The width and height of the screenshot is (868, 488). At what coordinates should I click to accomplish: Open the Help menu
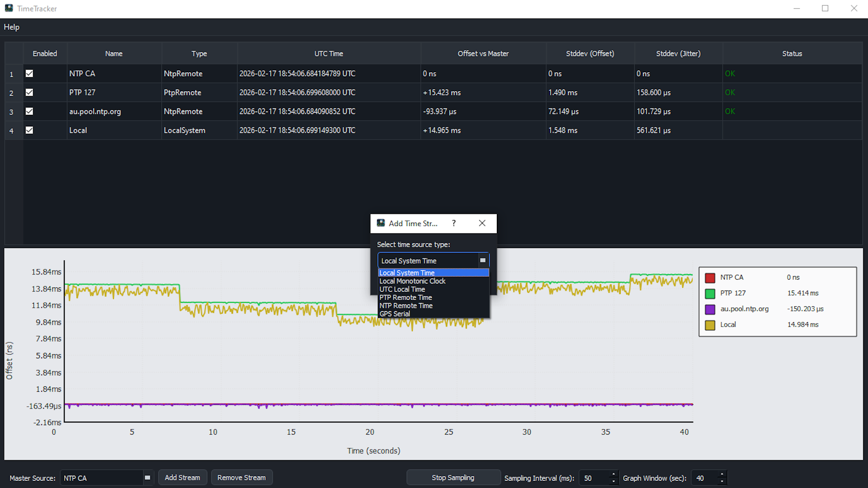tap(11, 27)
